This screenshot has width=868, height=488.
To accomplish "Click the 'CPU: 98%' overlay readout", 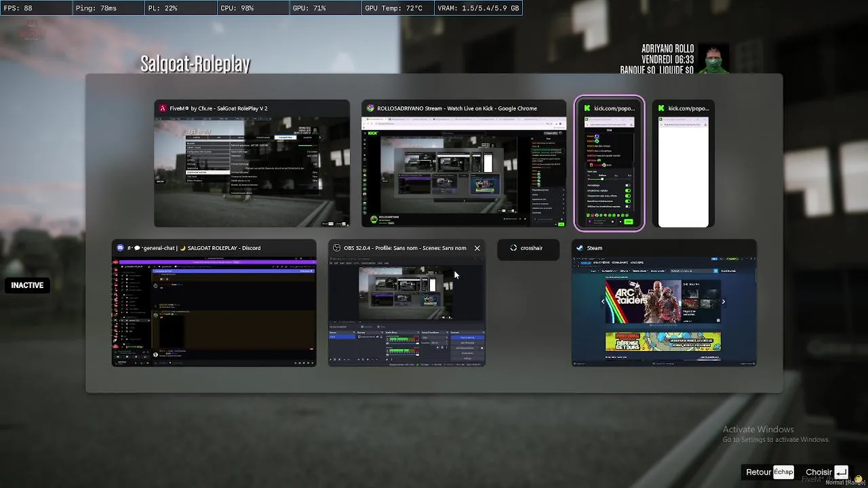I will [237, 8].
